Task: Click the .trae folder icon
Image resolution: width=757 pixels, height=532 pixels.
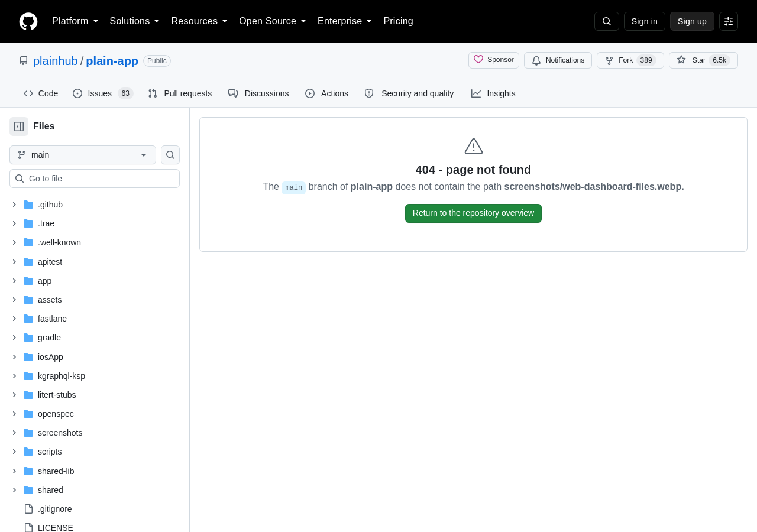Action: click(28, 223)
